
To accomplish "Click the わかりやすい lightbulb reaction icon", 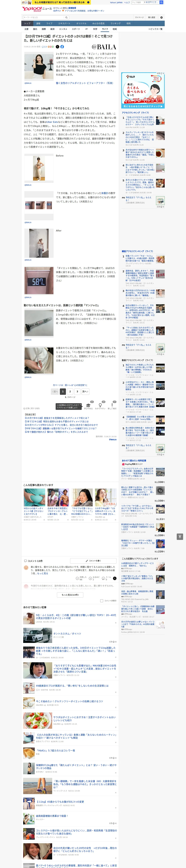I will (x=100, y=405).
